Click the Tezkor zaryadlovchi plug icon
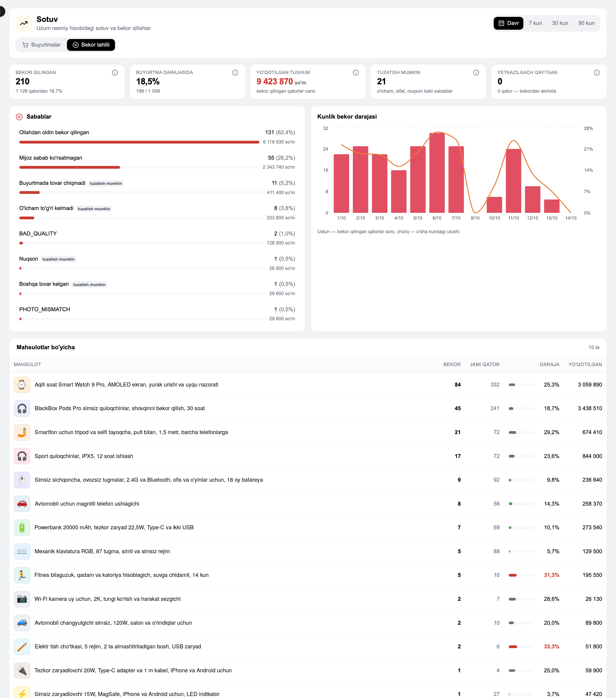The width and height of the screenshot is (616, 698). click(x=22, y=670)
